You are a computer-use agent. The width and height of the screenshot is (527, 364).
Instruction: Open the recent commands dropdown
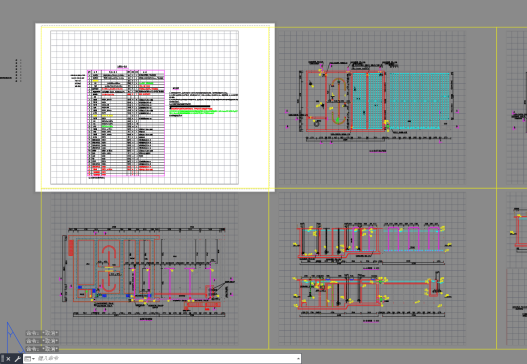click(x=30, y=359)
